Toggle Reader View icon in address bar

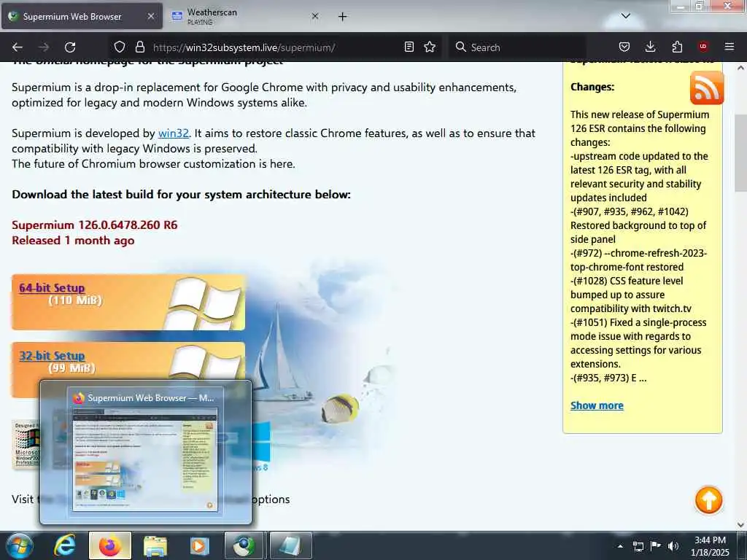[409, 47]
